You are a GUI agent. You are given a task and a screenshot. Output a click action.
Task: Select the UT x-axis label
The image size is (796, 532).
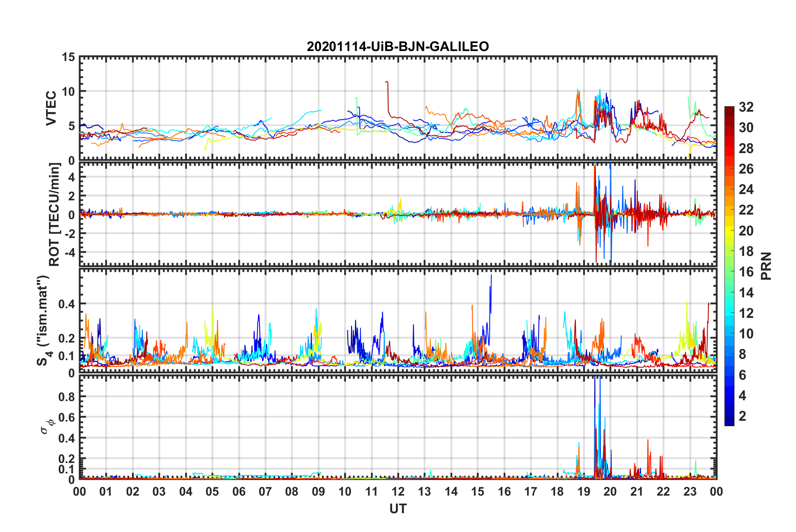click(398, 509)
